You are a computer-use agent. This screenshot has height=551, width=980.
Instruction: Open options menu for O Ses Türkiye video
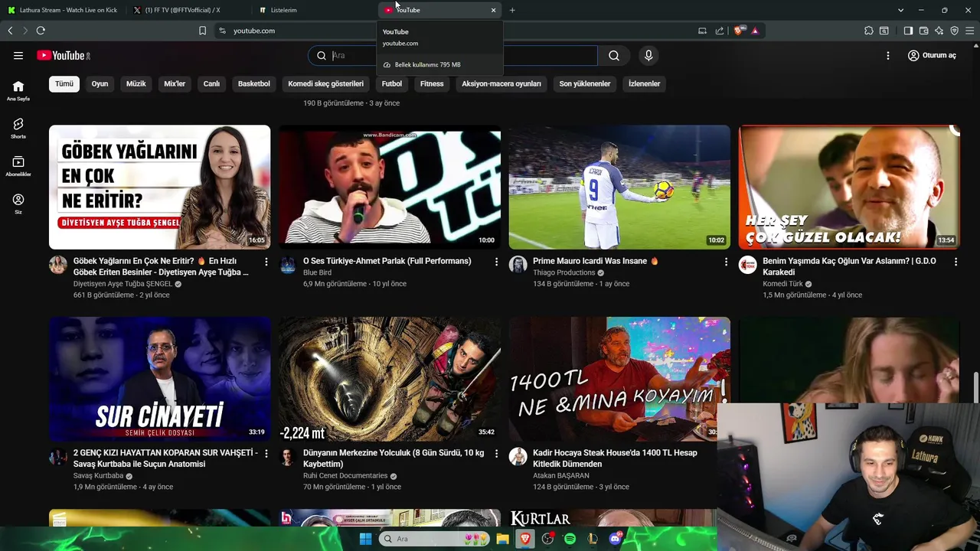click(x=496, y=262)
